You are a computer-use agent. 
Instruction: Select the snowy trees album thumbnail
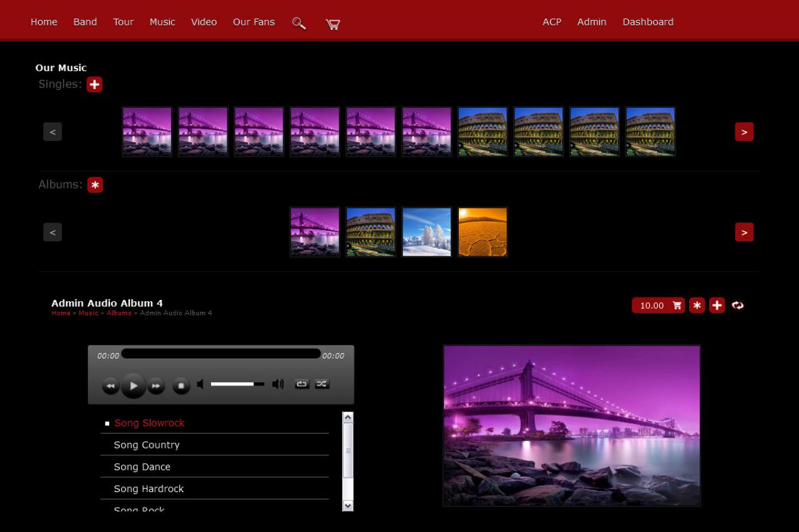(x=426, y=232)
